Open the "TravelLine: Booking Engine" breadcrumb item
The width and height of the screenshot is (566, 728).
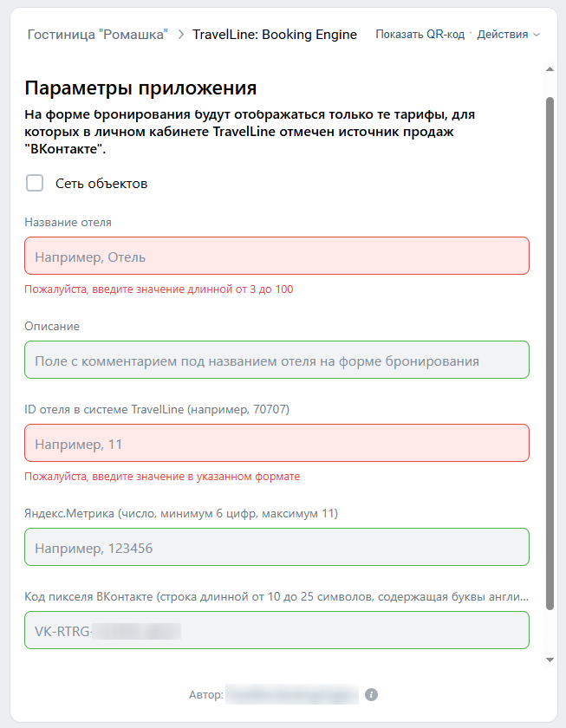pos(275,35)
